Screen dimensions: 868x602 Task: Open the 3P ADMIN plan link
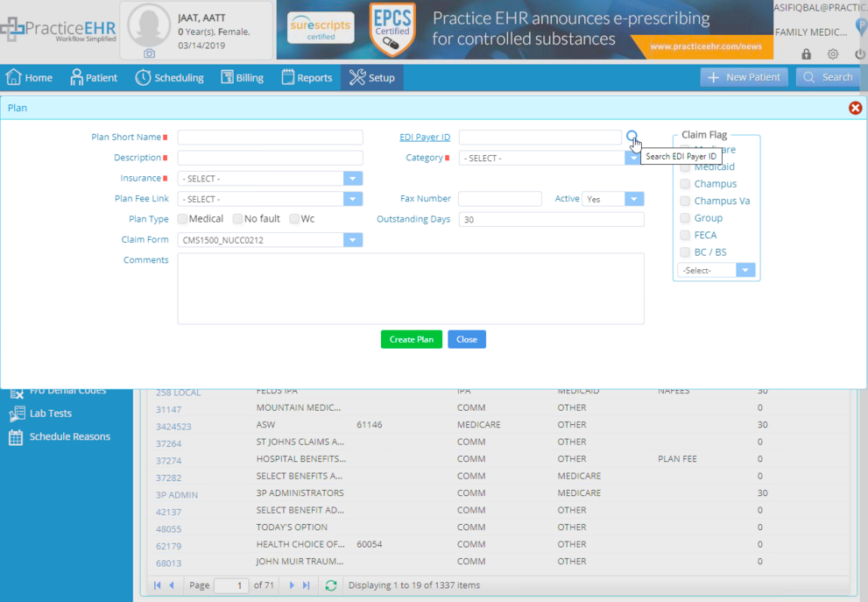click(177, 495)
